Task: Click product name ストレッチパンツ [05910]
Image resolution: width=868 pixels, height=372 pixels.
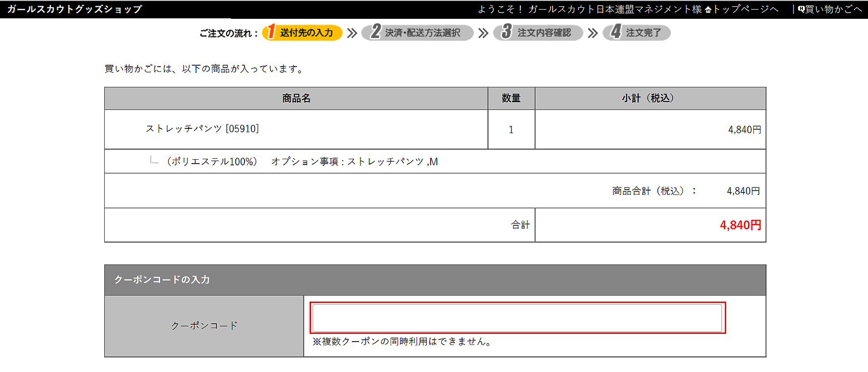Action: click(x=203, y=129)
